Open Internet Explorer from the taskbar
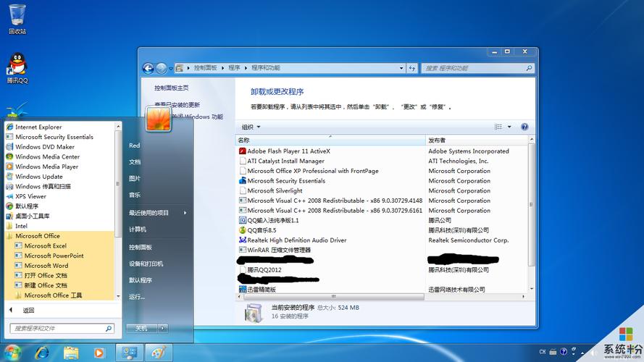The image size is (644, 362). 42,353
